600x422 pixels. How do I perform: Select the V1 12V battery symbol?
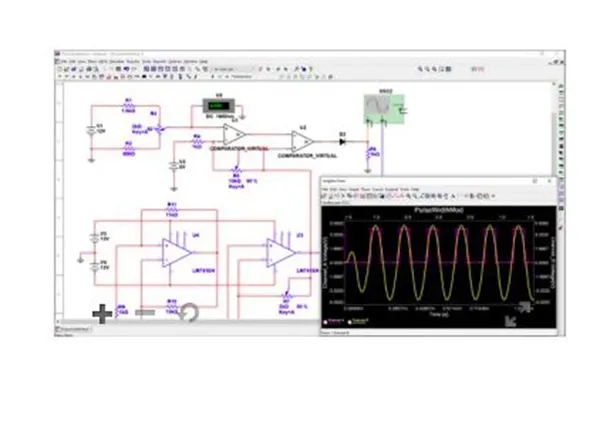(91, 130)
